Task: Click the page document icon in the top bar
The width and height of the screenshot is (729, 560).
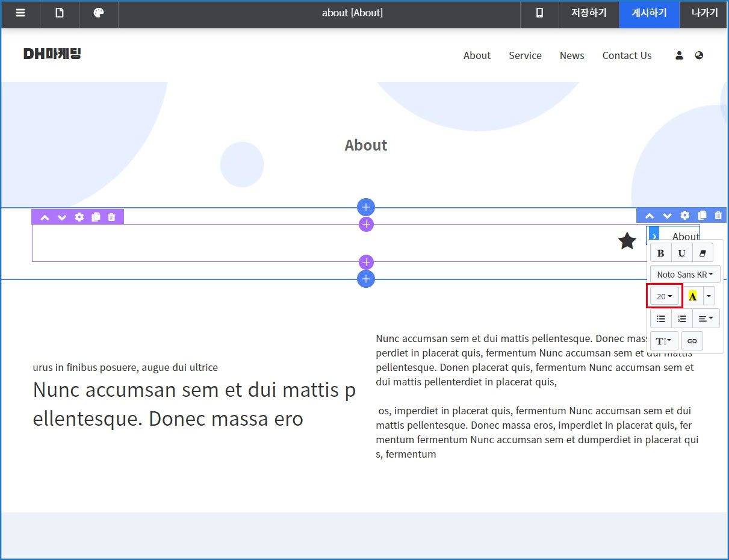Action: 60,13
